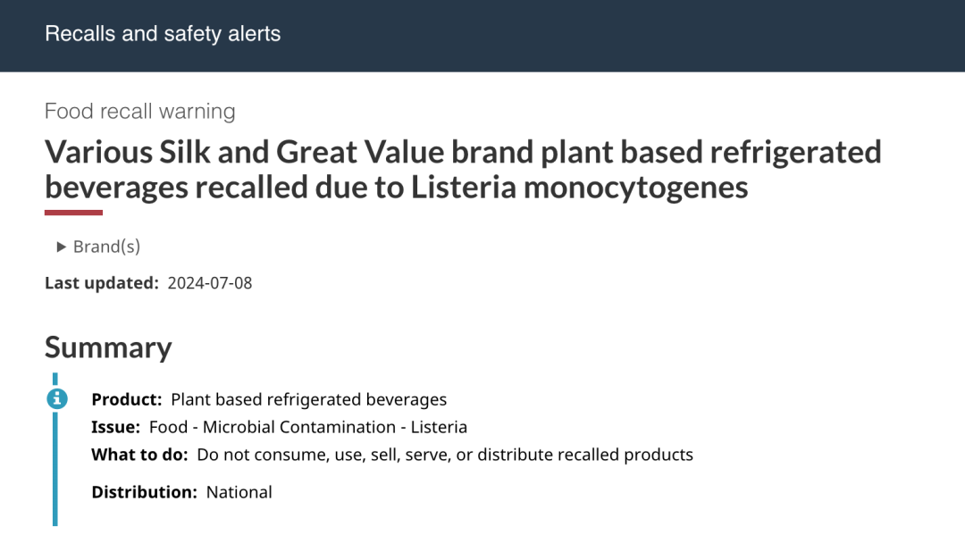Click the bold 'Product:' label
Viewport: 965px width, 560px height.
pyautogui.click(x=127, y=399)
